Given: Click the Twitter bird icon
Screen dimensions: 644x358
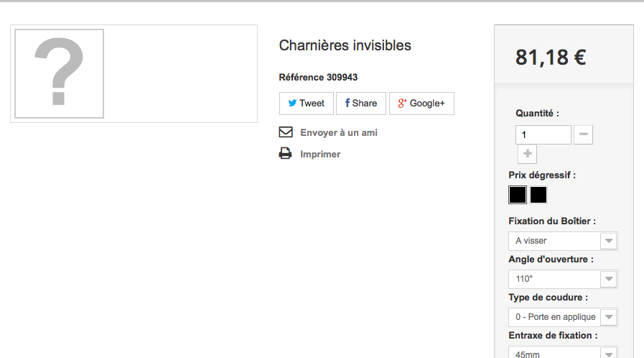Looking at the screenshot, I should pyautogui.click(x=292, y=104).
